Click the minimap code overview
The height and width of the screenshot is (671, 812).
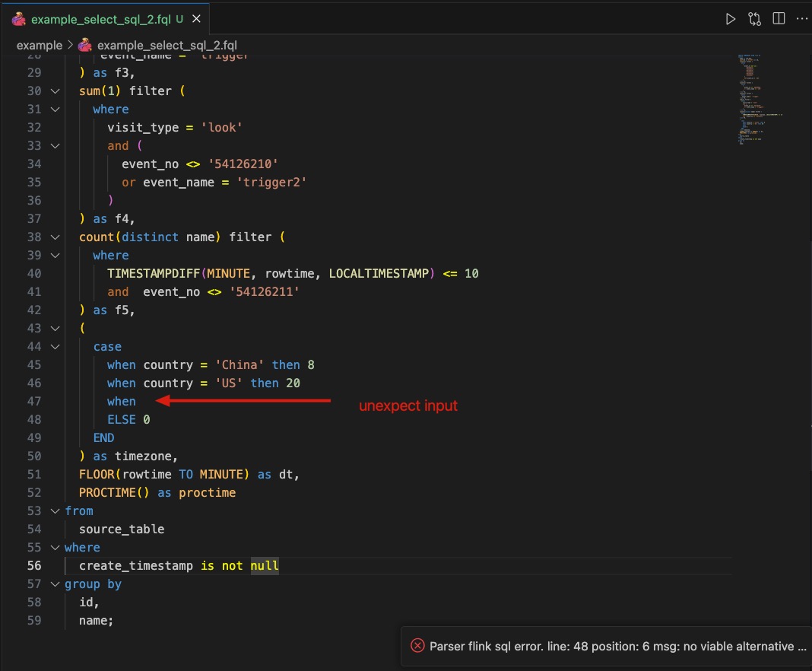tap(759, 98)
